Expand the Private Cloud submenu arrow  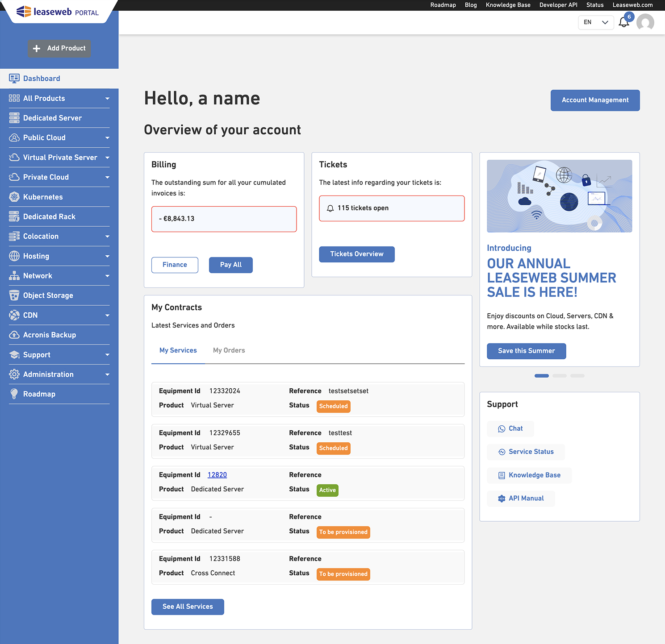pos(107,177)
